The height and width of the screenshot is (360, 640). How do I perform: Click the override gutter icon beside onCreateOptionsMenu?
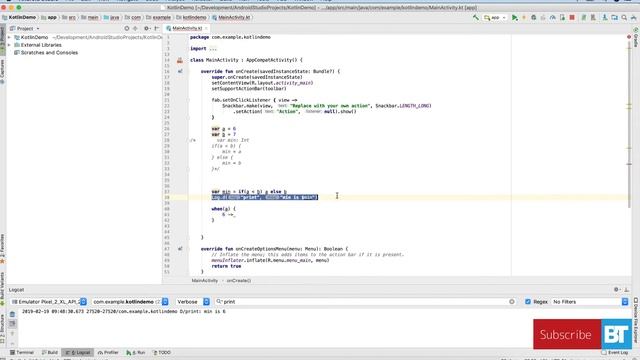pos(180,249)
